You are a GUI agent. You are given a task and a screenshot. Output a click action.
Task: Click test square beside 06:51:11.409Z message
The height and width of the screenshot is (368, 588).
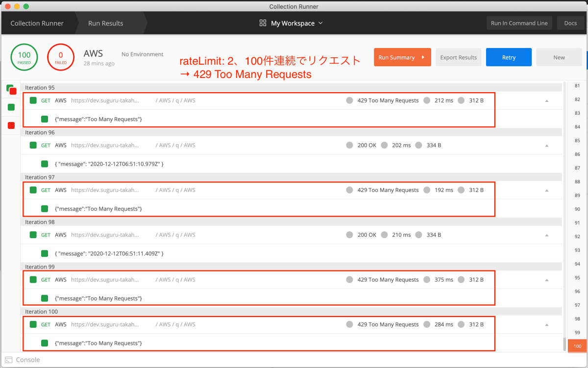(x=45, y=253)
